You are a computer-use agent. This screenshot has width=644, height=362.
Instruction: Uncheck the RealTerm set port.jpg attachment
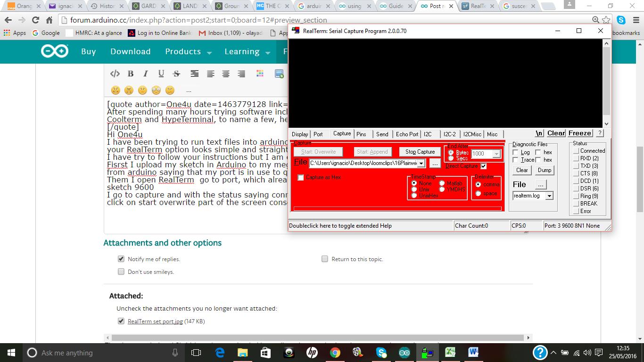point(121,321)
